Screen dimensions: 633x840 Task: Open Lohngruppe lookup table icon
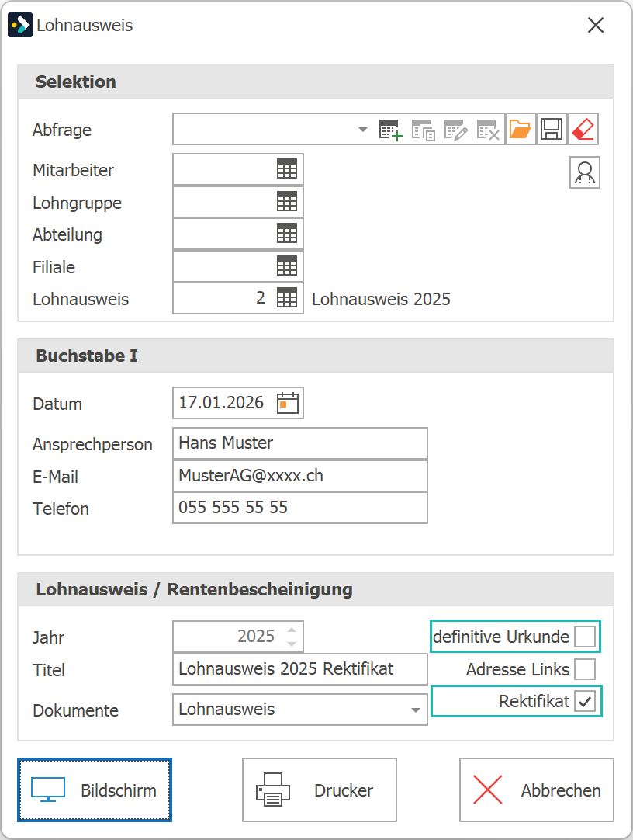coord(287,202)
